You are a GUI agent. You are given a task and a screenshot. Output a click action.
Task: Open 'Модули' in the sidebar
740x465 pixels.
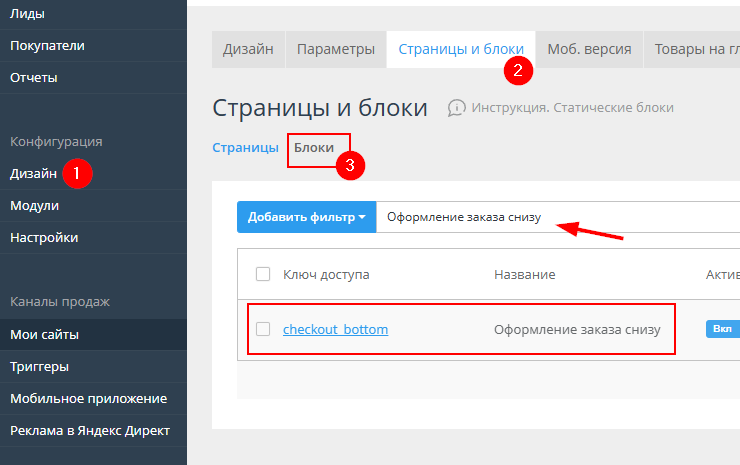click(34, 205)
